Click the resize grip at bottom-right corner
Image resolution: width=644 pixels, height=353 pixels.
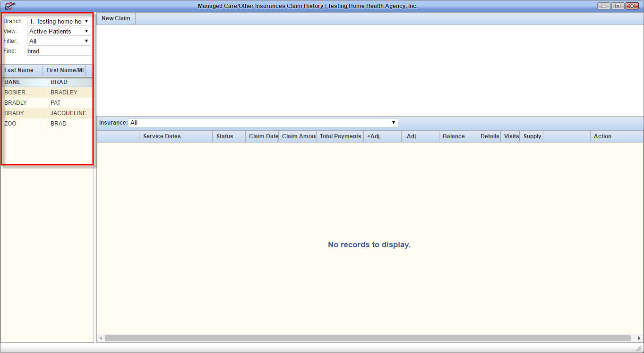[638, 348]
